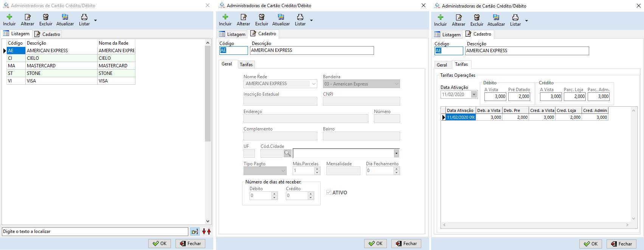Click the 'Digite o texto a localizar' search field

[95, 231]
